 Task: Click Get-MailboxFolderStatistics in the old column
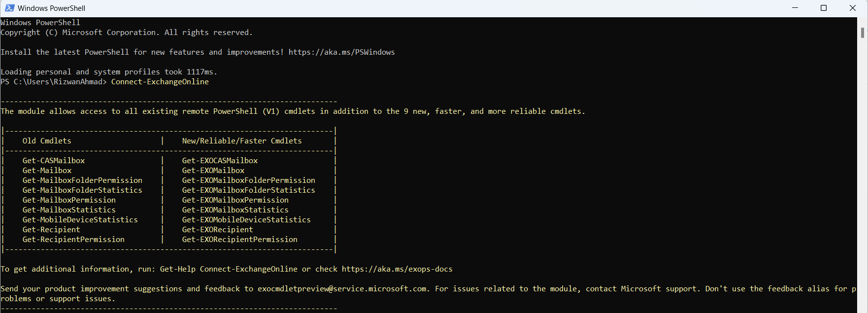point(82,190)
